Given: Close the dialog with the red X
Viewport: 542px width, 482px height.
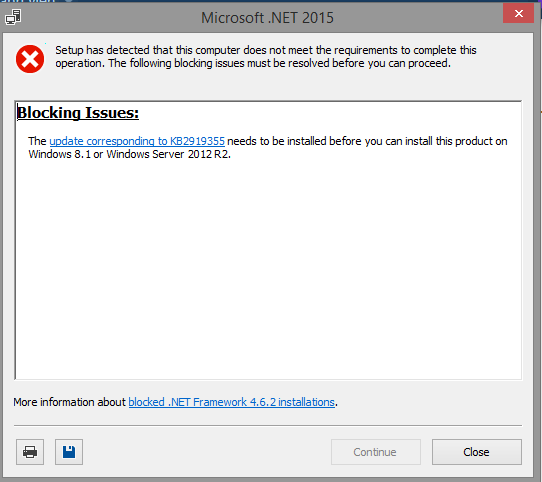Looking at the screenshot, I should [x=518, y=13].
